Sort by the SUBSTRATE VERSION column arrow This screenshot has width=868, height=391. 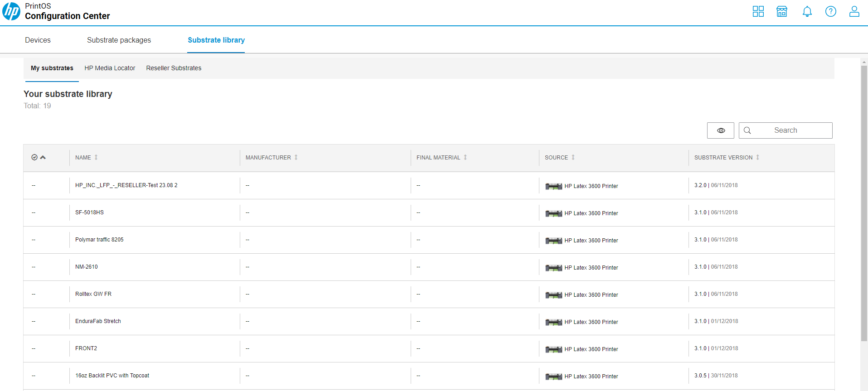click(757, 157)
